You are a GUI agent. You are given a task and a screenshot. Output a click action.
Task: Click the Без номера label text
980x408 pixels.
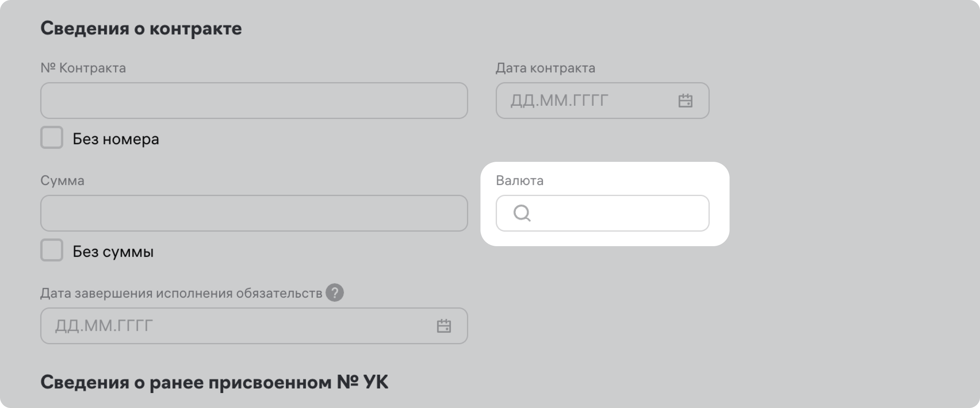116,139
